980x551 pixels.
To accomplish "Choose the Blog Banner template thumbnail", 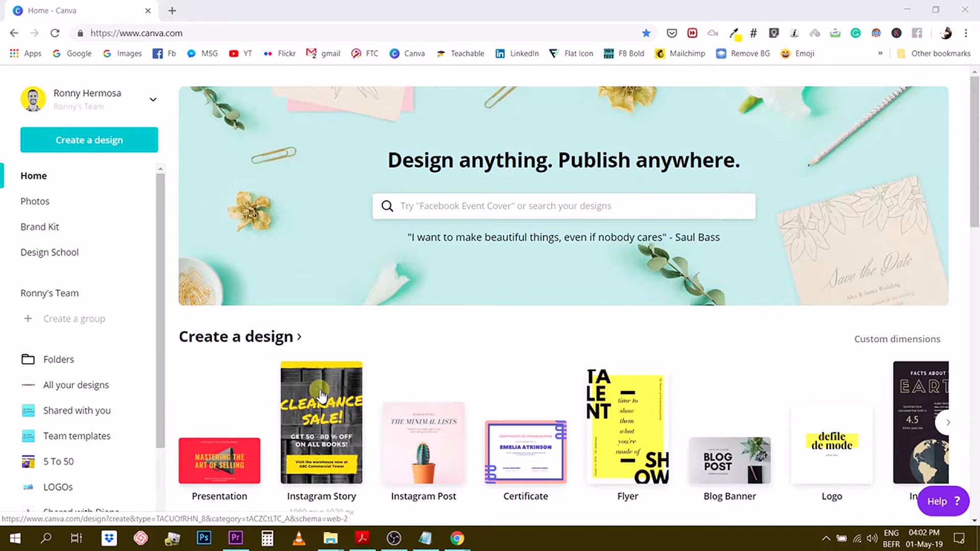I will [x=730, y=460].
